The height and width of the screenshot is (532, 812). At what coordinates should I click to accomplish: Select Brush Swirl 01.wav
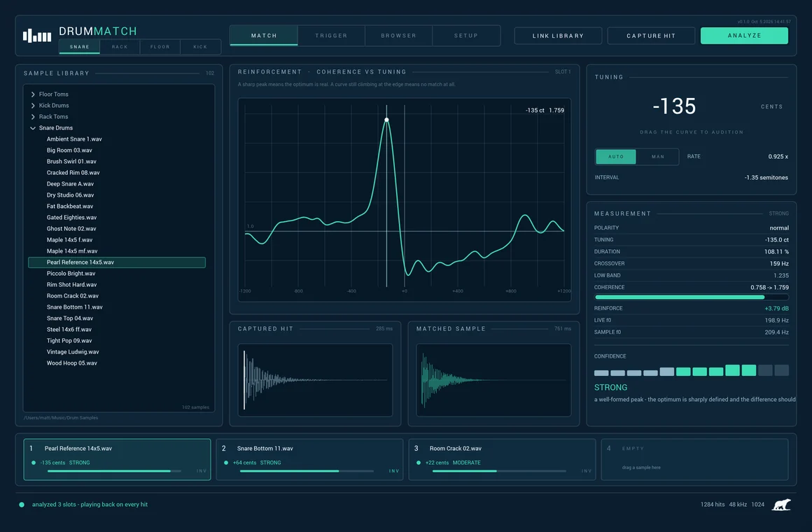(x=116, y=162)
